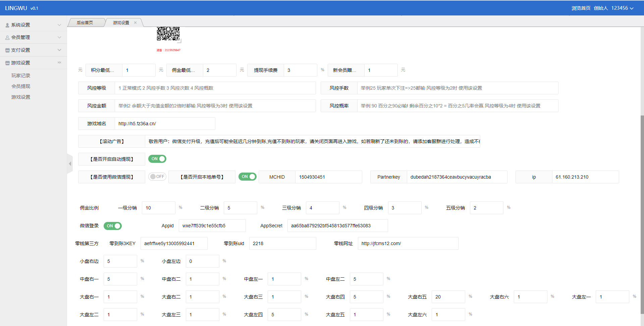Expand the 系统设置 menu chevron
This screenshot has height=326, width=644.
(59, 25)
